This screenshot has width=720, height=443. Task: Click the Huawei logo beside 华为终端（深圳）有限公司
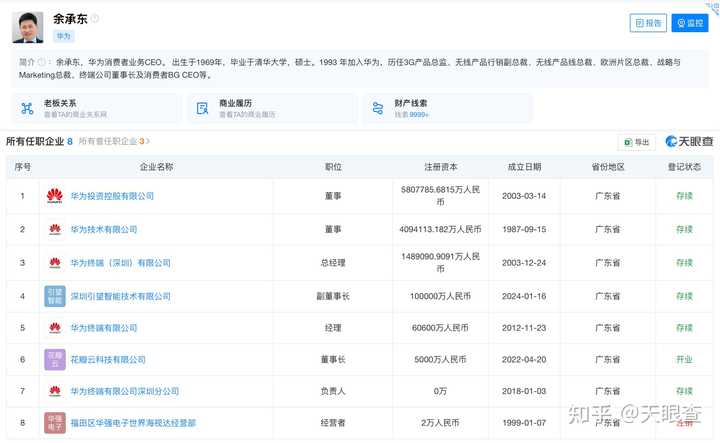[x=55, y=263]
